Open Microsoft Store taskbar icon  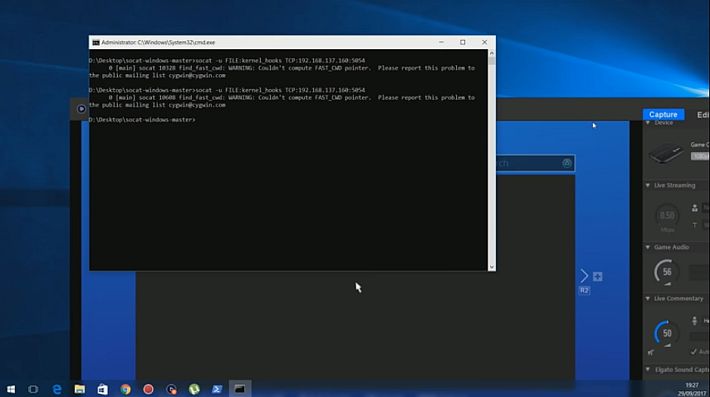[103, 389]
